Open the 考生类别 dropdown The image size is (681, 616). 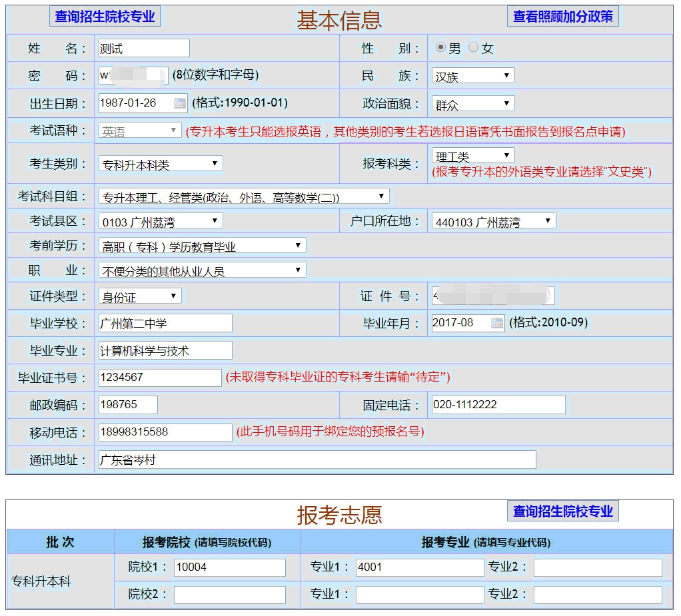pos(161,164)
